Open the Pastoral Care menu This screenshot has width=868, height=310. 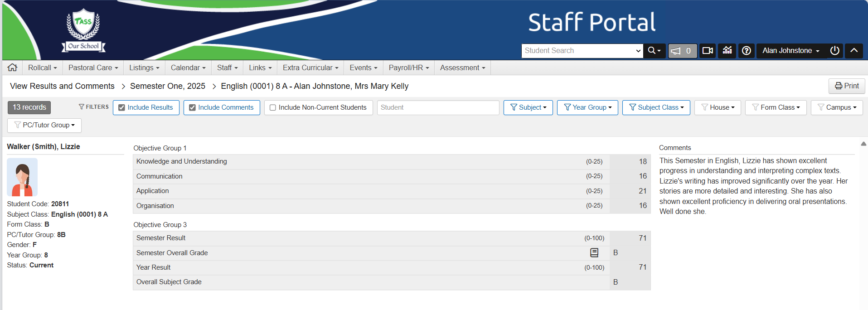pos(93,68)
